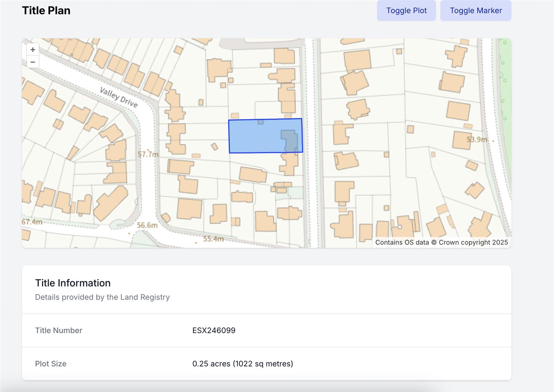Click the 57.7m elevation label
This screenshot has width=554, height=392.
coord(148,154)
